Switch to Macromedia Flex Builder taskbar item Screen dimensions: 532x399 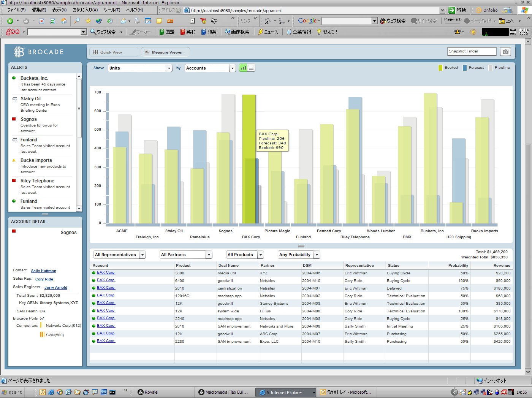(225, 392)
